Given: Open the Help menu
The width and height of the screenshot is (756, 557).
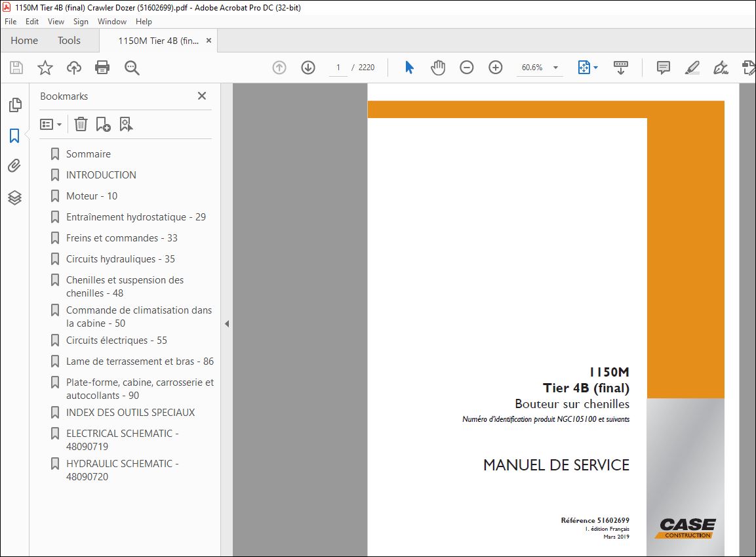Looking at the screenshot, I should (144, 22).
